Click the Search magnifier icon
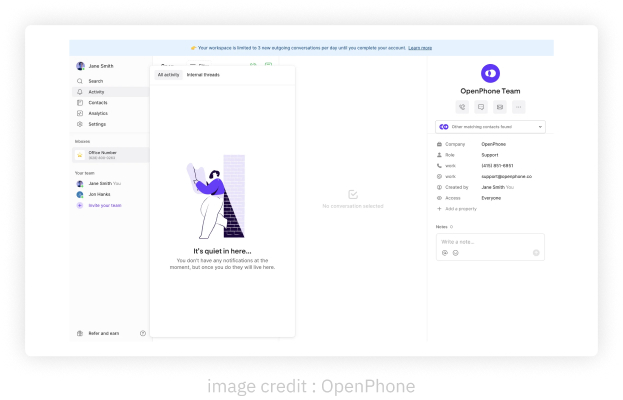Viewport: 623px width, 400px height. [x=80, y=81]
